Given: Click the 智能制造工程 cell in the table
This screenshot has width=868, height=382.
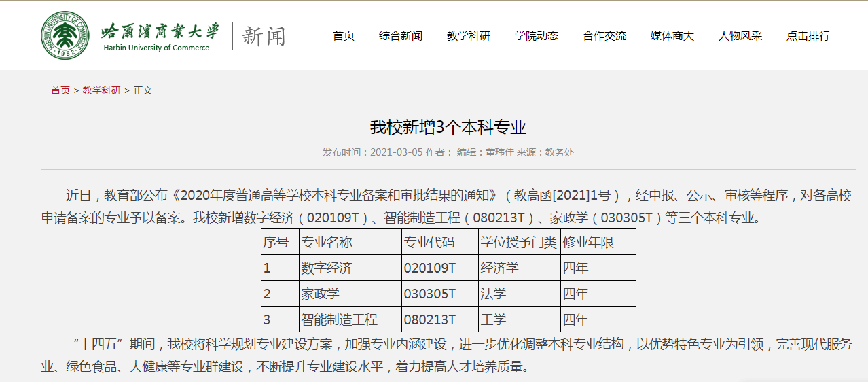Looking at the screenshot, I should point(340,319).
